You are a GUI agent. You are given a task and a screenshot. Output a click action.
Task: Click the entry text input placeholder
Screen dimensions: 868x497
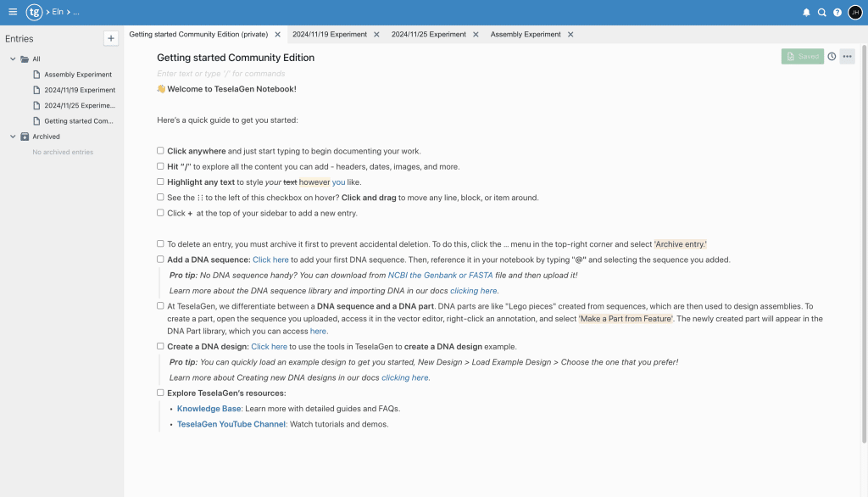(x=221, y=74)
